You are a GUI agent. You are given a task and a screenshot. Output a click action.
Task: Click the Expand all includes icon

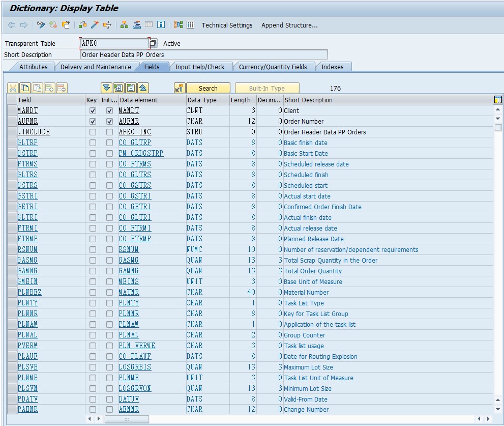(118, 88)
